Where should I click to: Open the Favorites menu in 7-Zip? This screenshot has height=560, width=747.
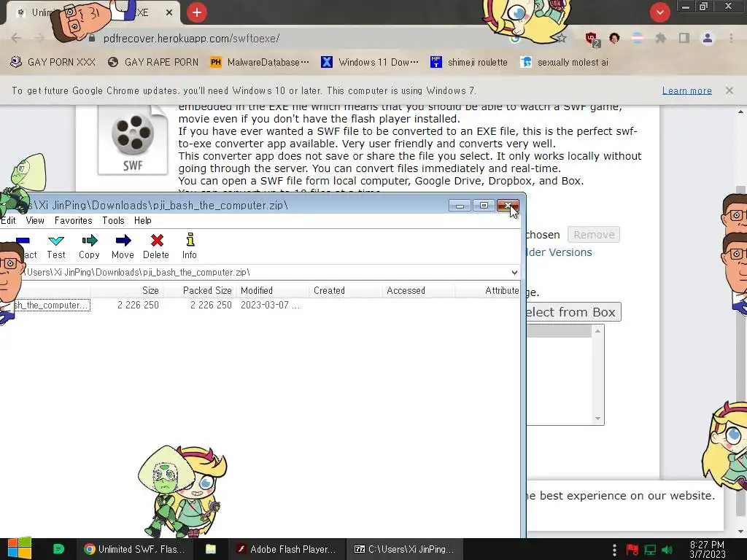(74, 220)
